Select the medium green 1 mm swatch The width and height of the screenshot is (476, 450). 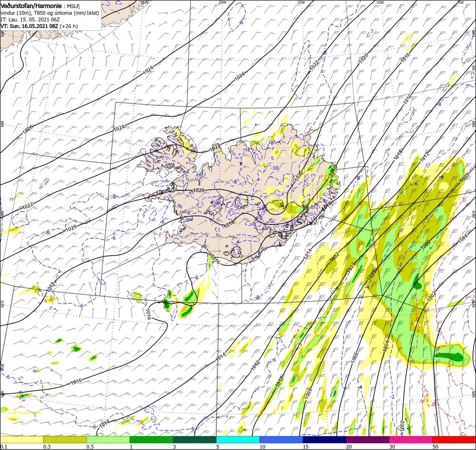(x=151, y=440)
